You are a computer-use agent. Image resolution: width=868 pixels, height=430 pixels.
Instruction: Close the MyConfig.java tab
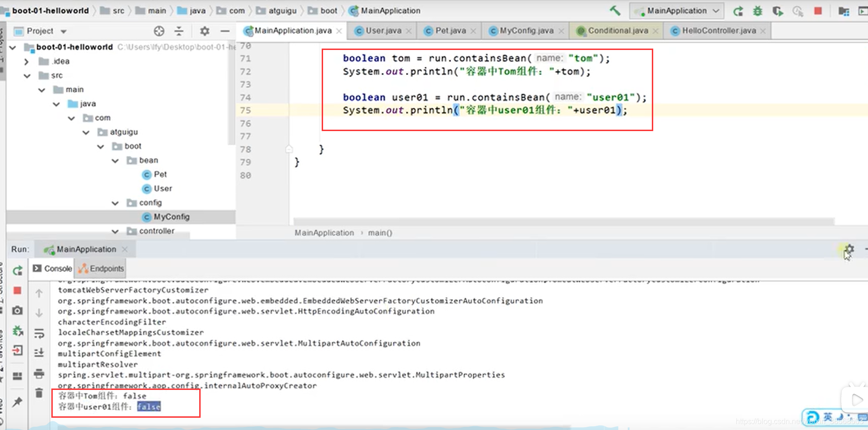coord(561,31)
